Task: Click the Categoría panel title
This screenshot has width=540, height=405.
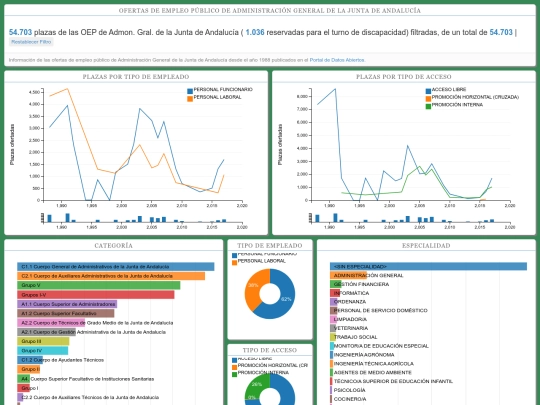Action: [x=113, y=246]
